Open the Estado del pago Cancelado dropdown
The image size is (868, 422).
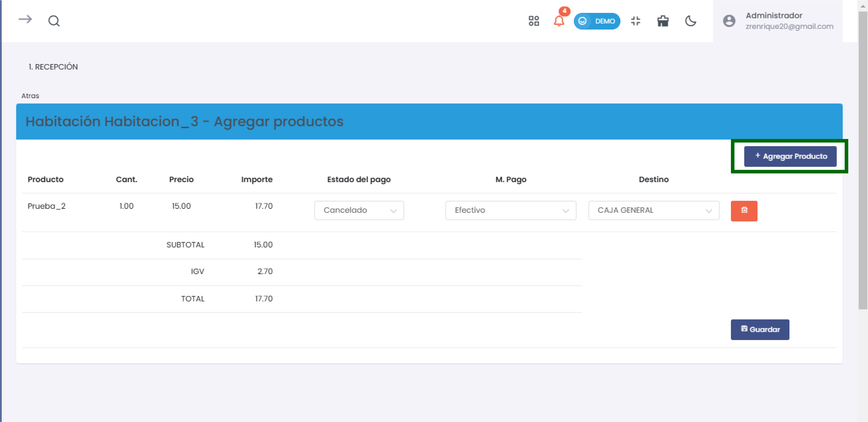[x=359, y=211]
